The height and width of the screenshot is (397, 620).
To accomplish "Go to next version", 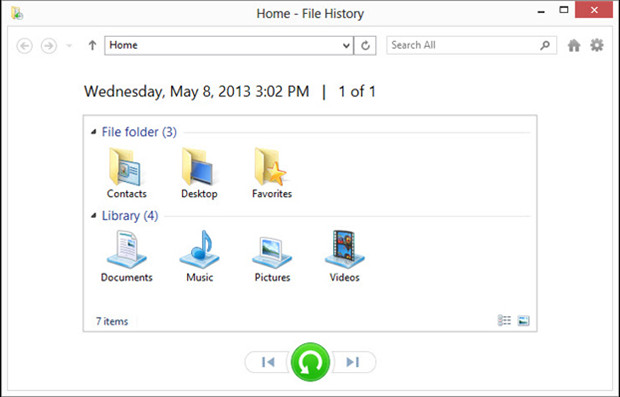I will coord(353,362).
